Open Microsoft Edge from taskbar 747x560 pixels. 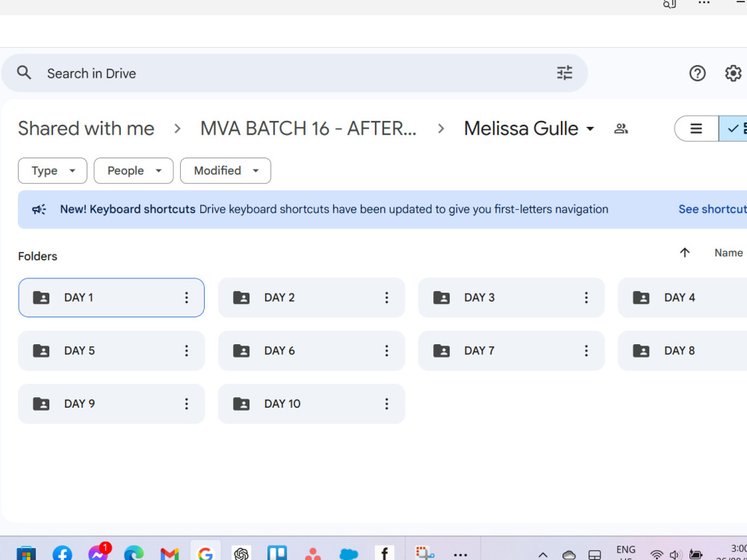[134, 553]
